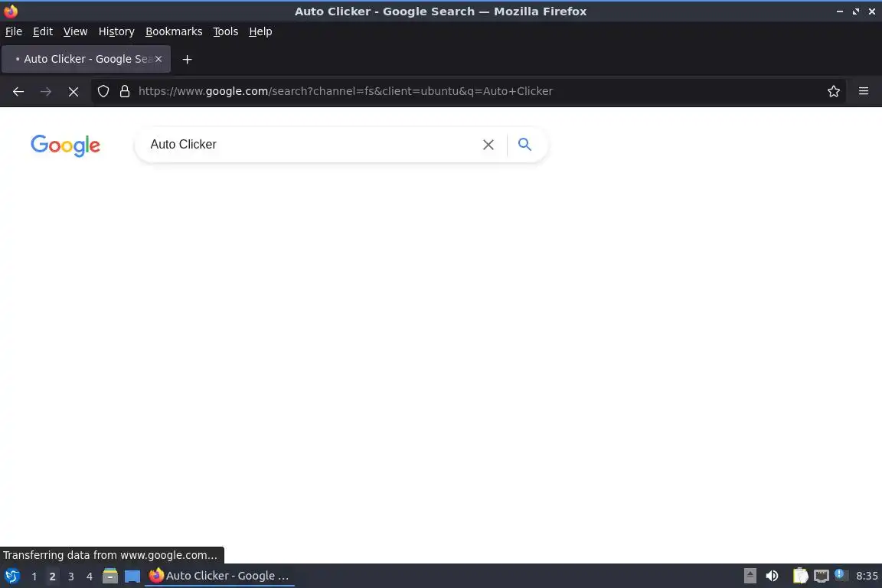The width and height of the screenshot is (882, 588).
Task: Open the Bookmarks menu
Action: coord(174,31)
